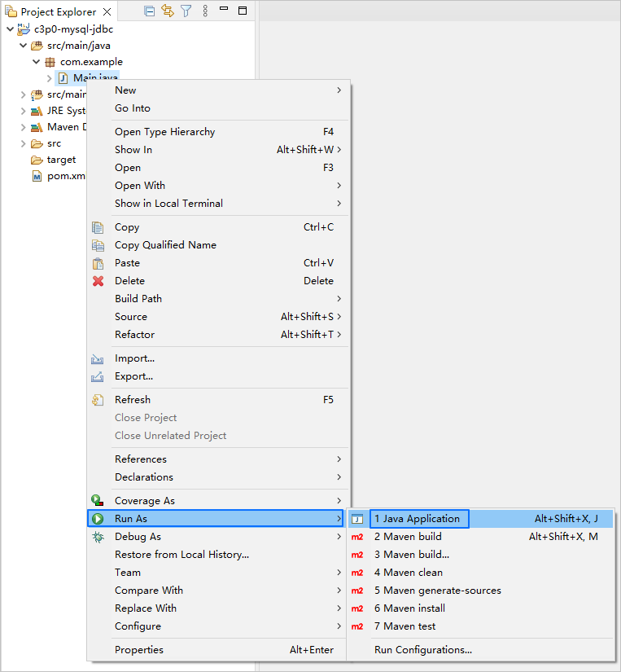Select the target folder in tree
The height and width of the screenshot is (672, 621).
pyautogui.click(x=61, y=160)
